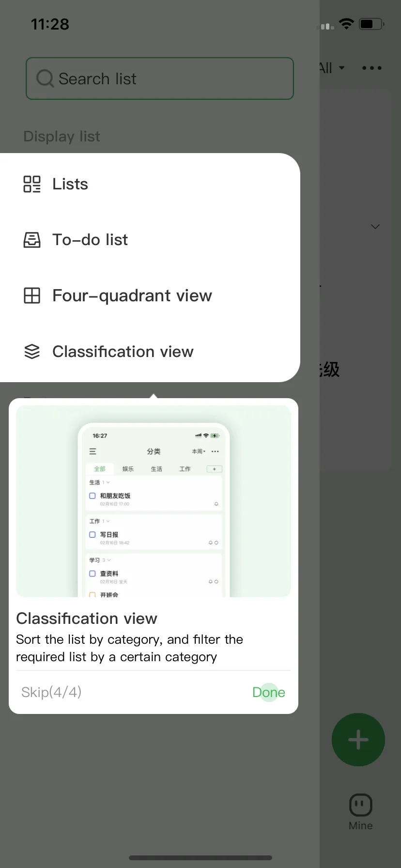This screenshot has height=868, width=401.
Task: Tap Skip(4/4) in the tooltip
Action: tap(51, 692)
